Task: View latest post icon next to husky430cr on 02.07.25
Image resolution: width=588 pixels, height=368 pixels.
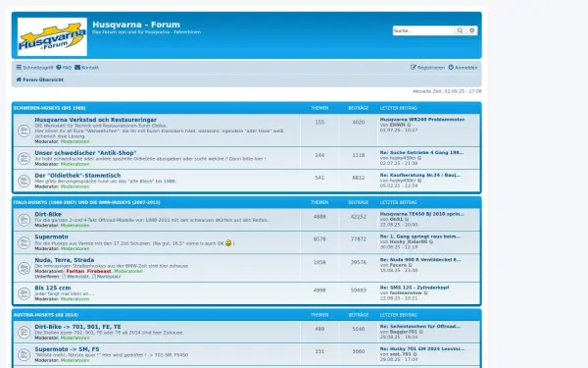Action: [419, 158]
